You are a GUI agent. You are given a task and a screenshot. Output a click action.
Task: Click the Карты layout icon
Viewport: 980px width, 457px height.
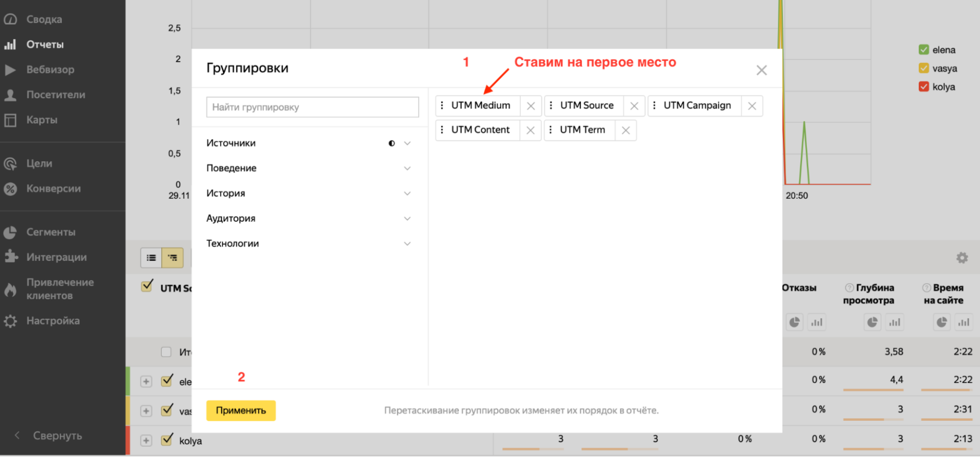point(10,119)
